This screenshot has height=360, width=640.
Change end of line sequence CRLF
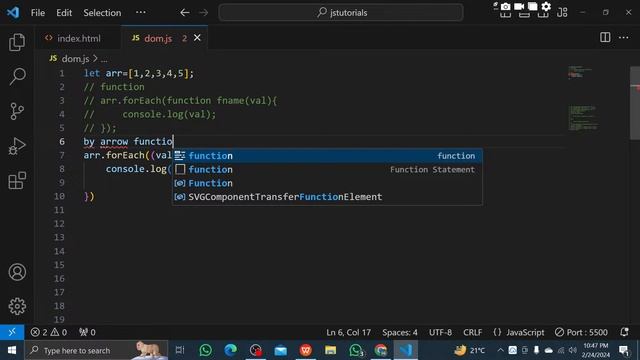[473, 332]
